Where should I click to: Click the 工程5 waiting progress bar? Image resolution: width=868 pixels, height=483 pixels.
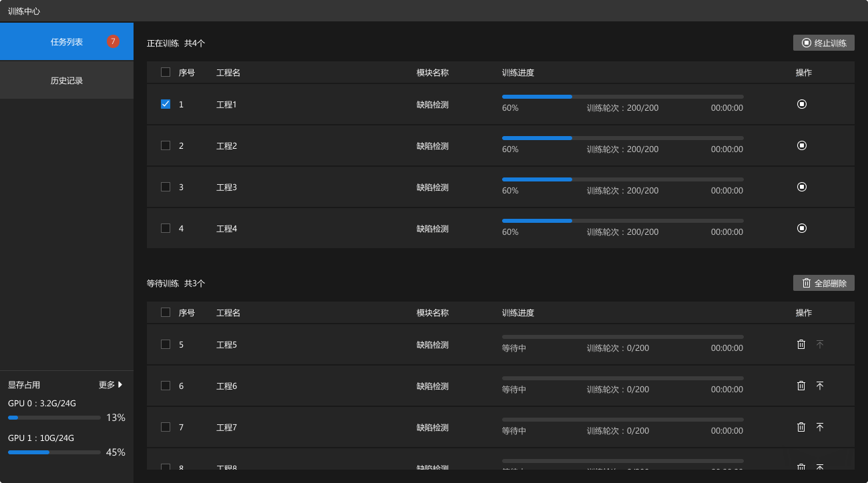pos(623,337)
